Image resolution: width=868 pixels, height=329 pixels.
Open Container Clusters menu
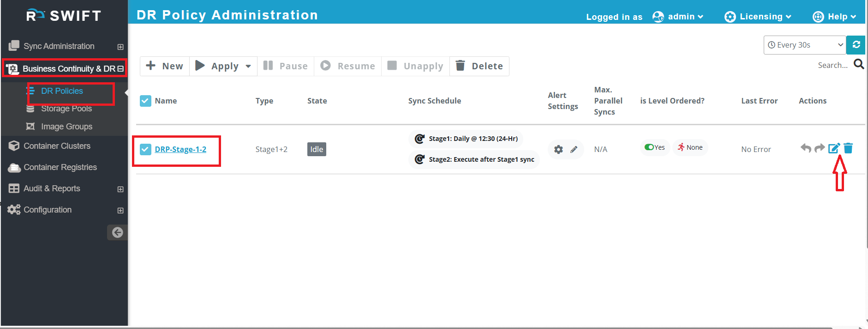click(57, 146)
